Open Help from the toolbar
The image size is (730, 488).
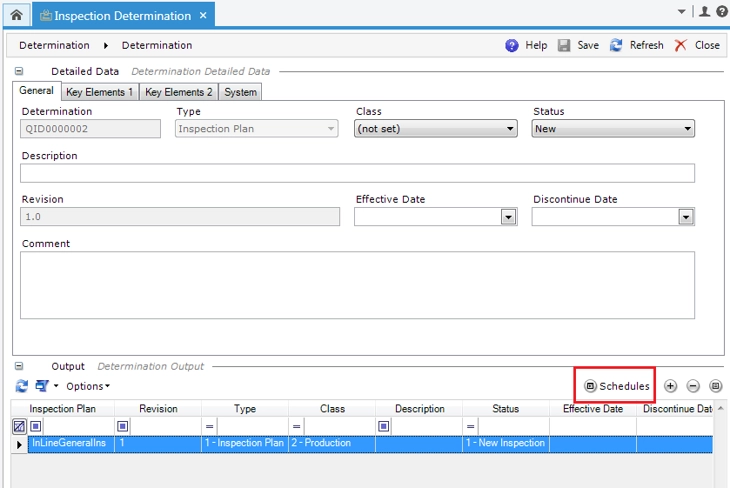point(526,45)
